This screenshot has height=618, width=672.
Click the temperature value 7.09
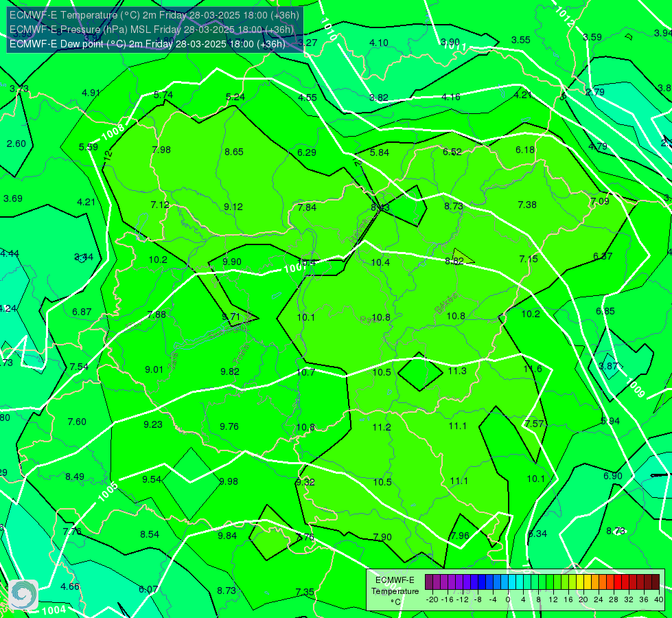pos(599,201)
